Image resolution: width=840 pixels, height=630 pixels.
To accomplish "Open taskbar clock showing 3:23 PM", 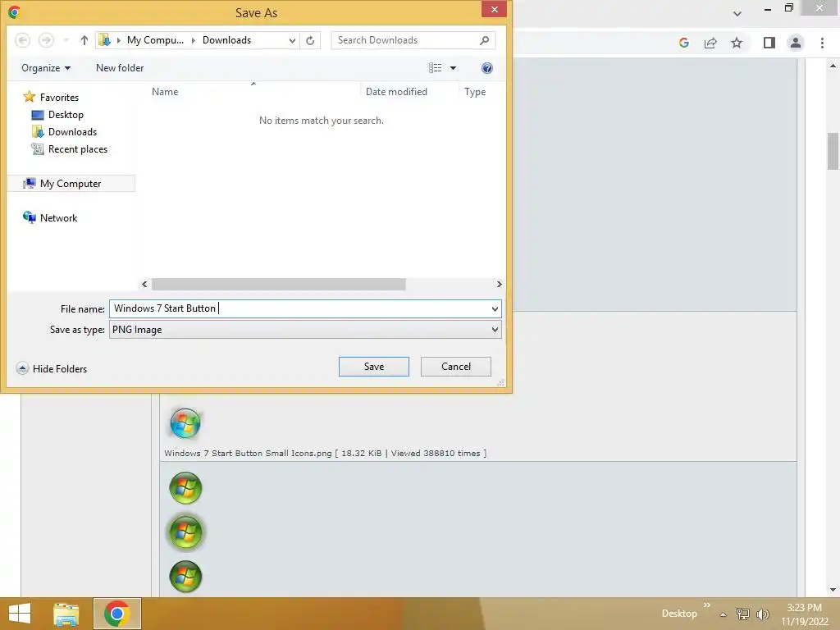I will (x=804, y=614).
